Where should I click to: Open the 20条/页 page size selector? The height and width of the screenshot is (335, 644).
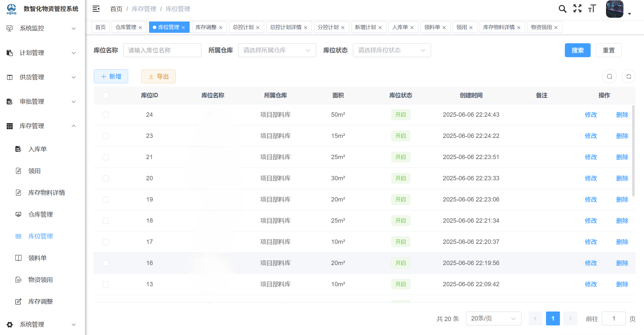493,318
